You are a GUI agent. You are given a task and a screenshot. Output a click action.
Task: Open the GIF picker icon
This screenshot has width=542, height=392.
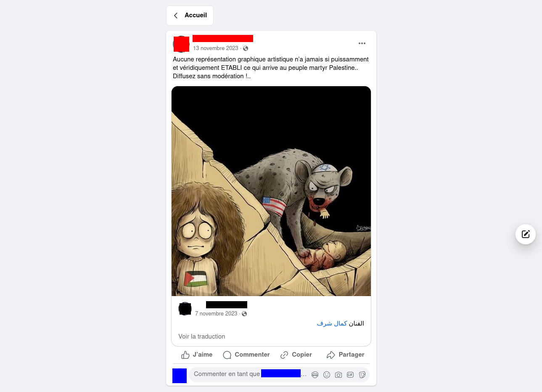pos(350,375)
